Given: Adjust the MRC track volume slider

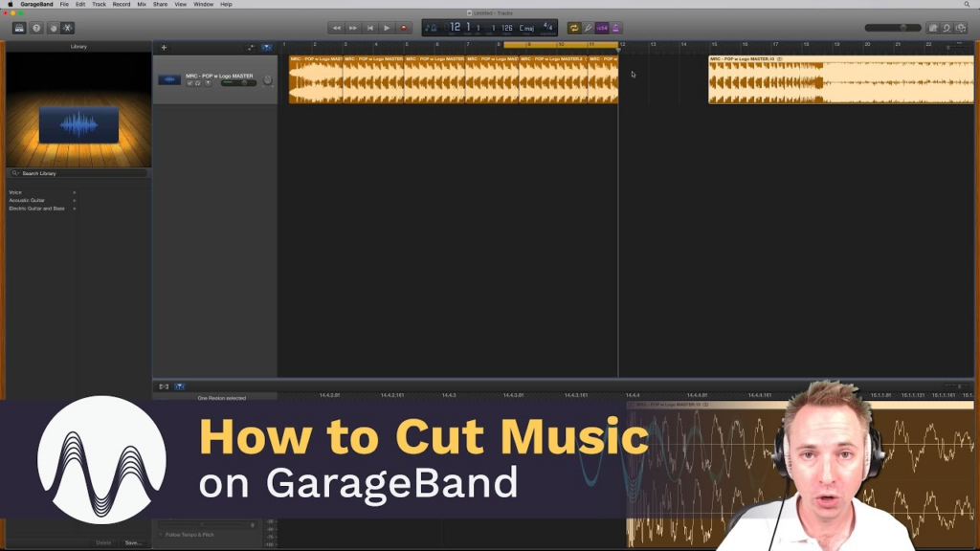Looking at the screenshot, I should tap(238, 83).
